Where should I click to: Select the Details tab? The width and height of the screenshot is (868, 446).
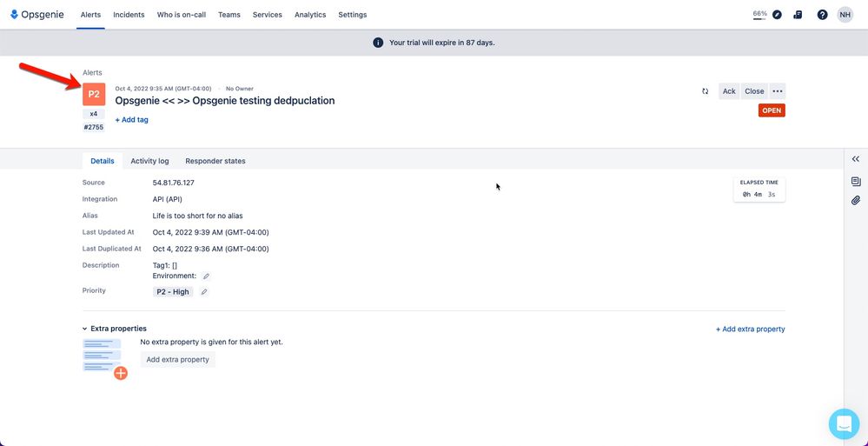[103, 161]
